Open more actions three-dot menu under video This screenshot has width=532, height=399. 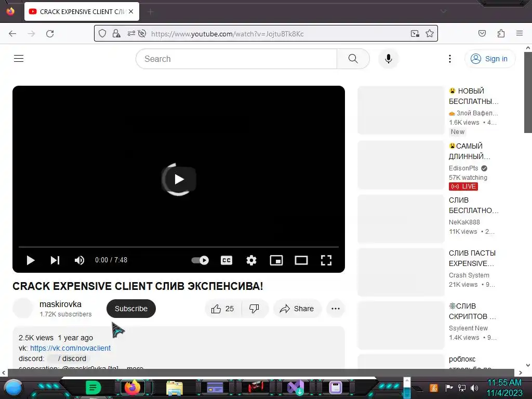point(336,309)
